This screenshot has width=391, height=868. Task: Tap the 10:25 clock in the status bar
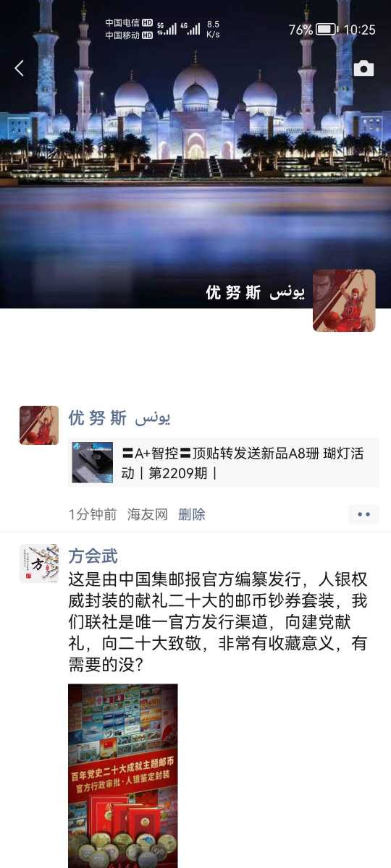[360, 30]
